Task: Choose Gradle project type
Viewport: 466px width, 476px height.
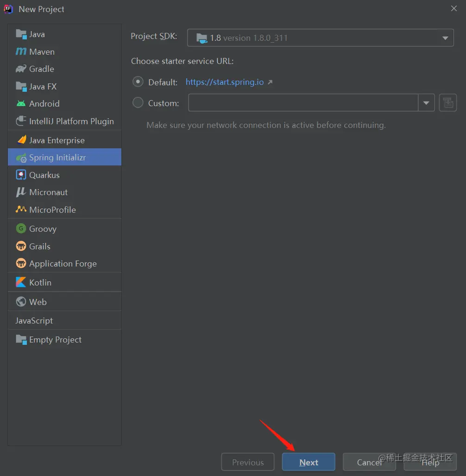Action: pos(65,69)
